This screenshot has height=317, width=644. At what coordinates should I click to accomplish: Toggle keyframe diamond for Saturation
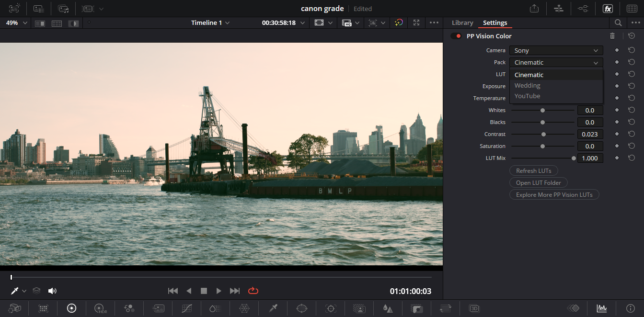click(x=617, y=146)
